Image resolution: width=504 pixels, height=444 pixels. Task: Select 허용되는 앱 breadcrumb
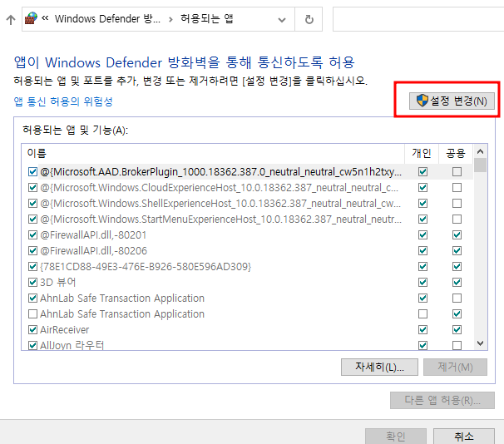207,18
